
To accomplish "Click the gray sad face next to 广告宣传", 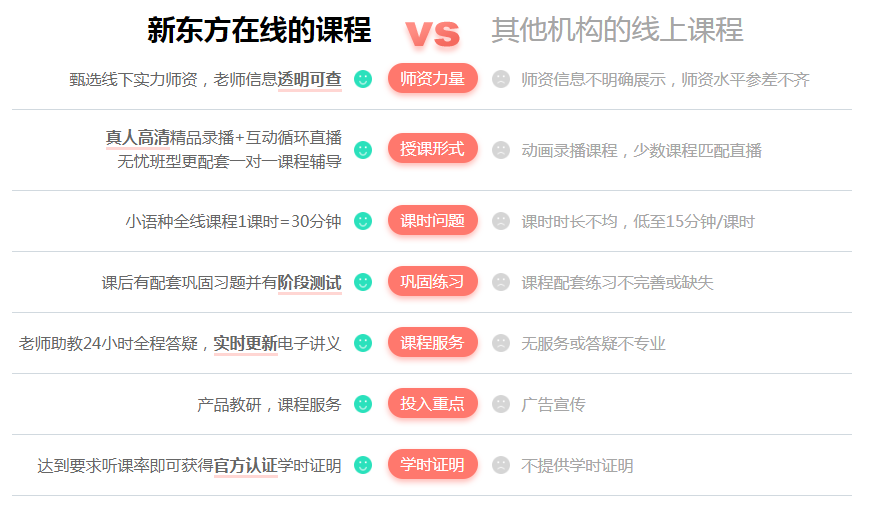I will (x=501, y=404).
